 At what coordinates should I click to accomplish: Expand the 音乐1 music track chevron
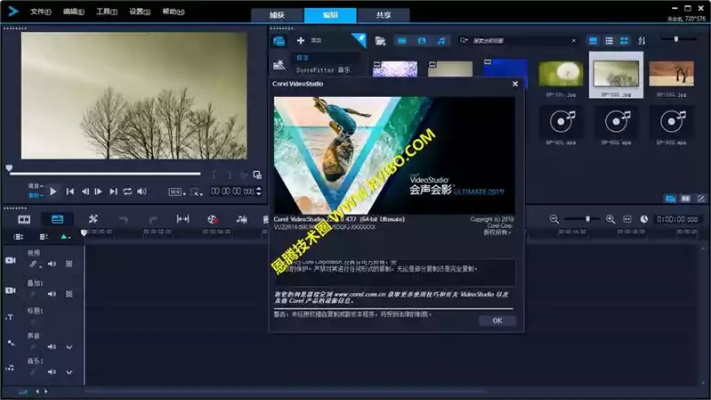[x=69, y=372]
